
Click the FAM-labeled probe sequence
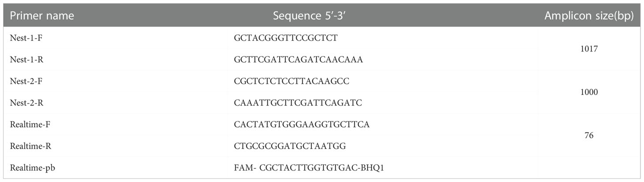coord(309,168)
